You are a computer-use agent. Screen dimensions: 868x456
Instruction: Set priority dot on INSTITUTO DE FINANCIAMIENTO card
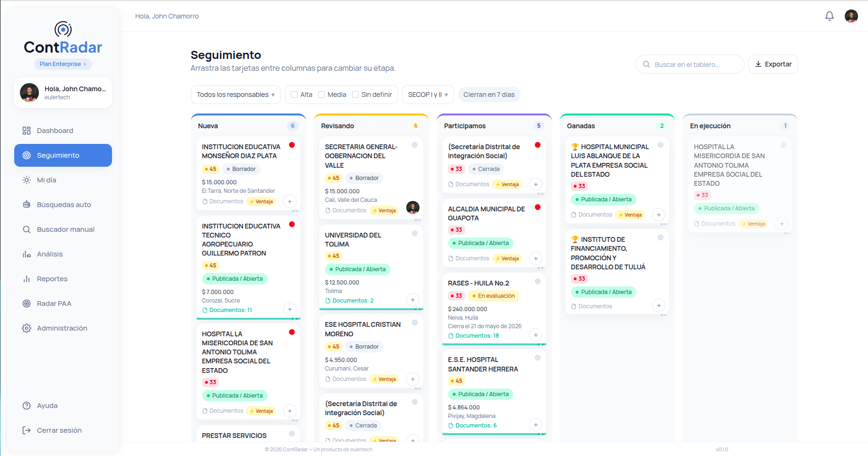(661, 237)
